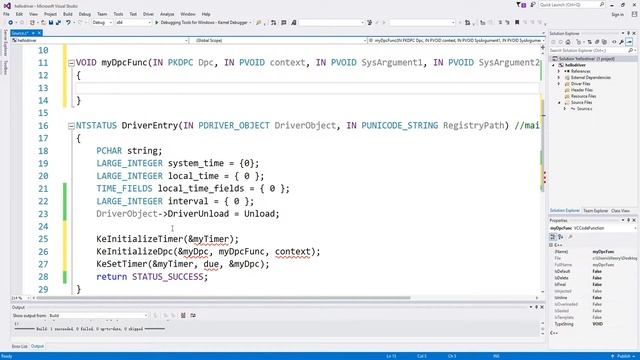Select the Source.c file in the tree
640x360 pixels.
click(x=584, y=109)
